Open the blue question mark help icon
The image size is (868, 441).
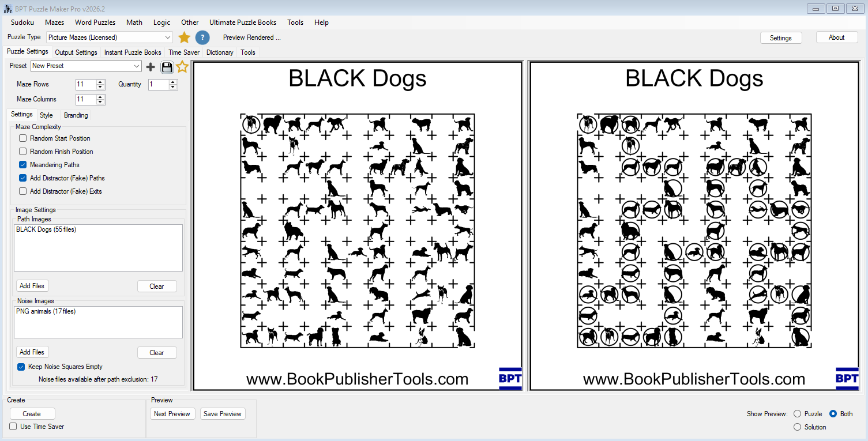coord(202,37)
